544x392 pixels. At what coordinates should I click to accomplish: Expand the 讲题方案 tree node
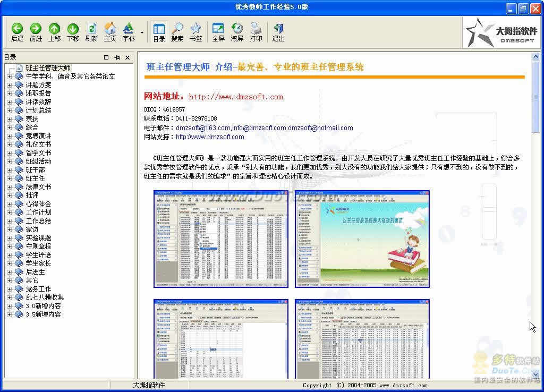9,85
